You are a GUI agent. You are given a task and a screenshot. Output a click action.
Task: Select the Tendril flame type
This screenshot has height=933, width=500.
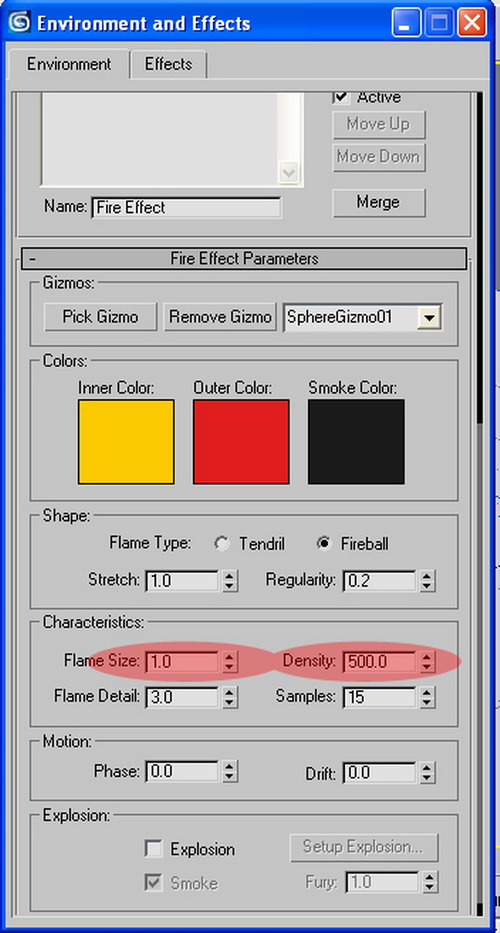point(222,544)
